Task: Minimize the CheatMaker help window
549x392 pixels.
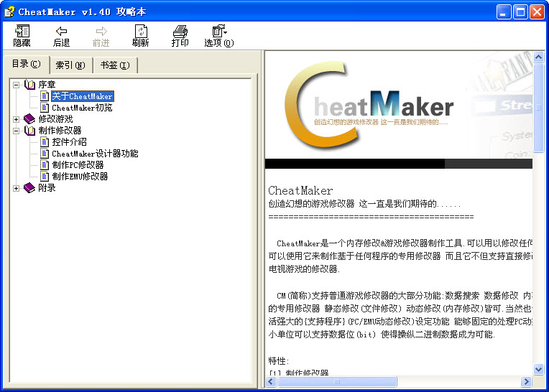Action: pyautogui.click(x=504, y=12)
